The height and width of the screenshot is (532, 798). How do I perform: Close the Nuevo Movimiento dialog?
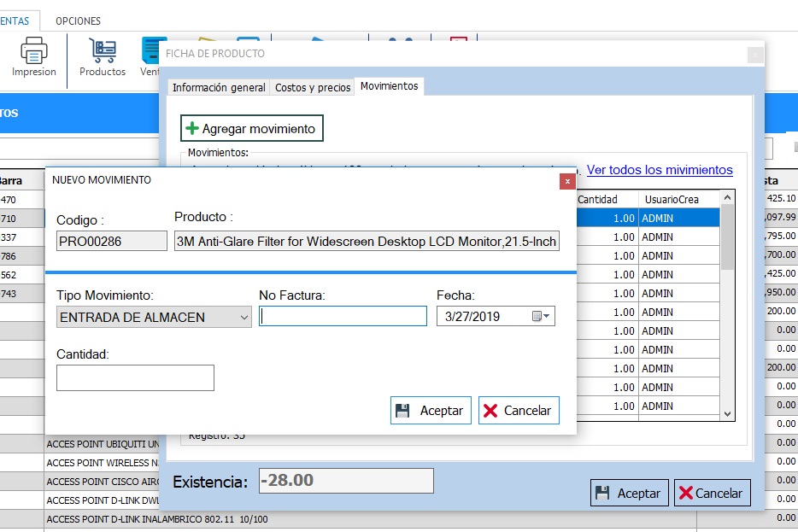pos(566,181)
